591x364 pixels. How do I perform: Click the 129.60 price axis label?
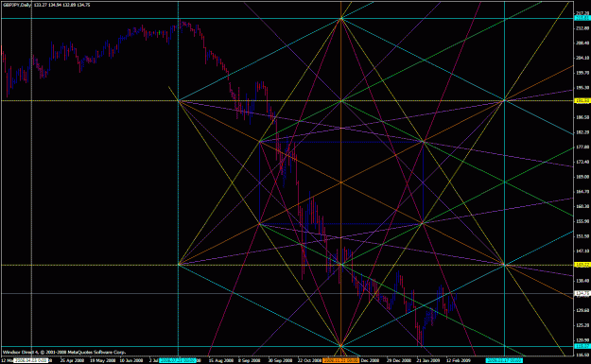[x=582, y=310]
